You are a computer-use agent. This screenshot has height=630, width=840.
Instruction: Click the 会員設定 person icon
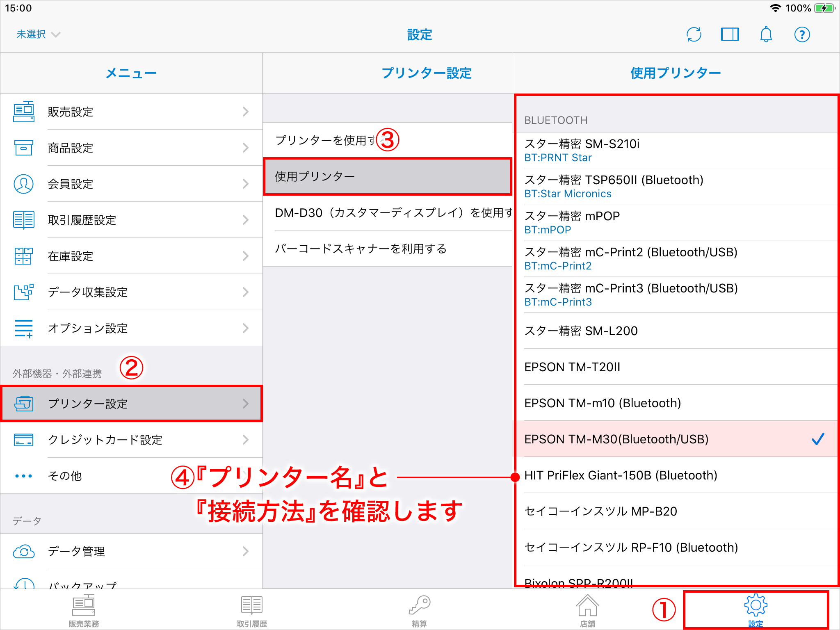(24, 184)
